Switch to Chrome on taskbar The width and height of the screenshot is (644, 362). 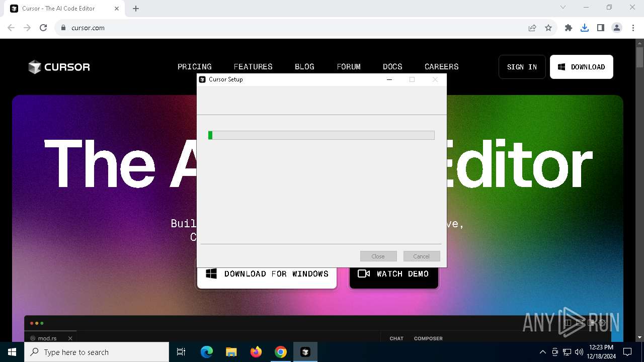pos(281,352)
